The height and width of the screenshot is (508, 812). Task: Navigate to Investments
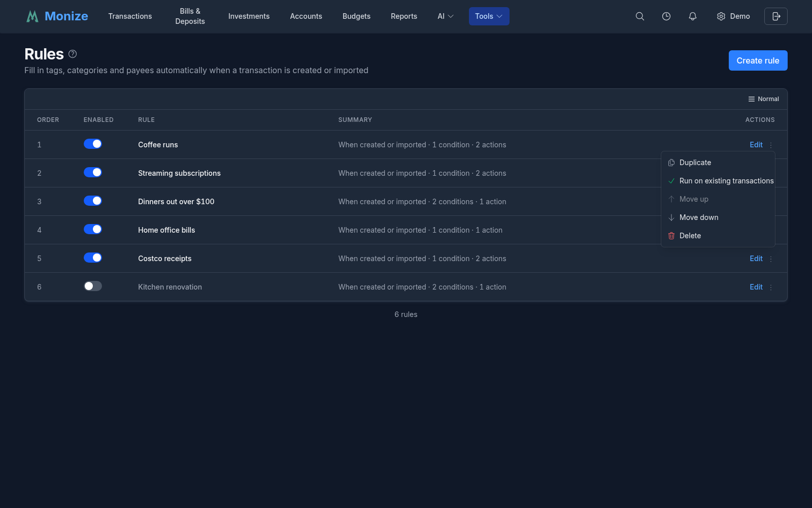pyautogui.click(x=249, y=16)
